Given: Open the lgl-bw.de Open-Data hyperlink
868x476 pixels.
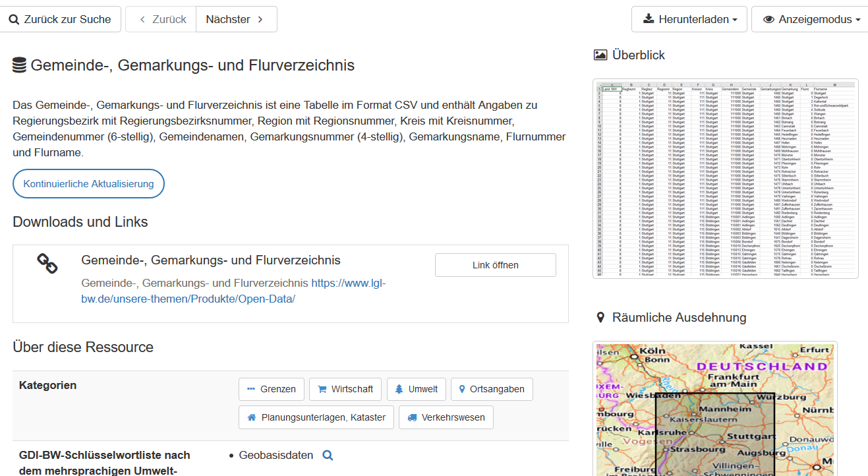Looking at the screenshot, I should click(233, 291).
